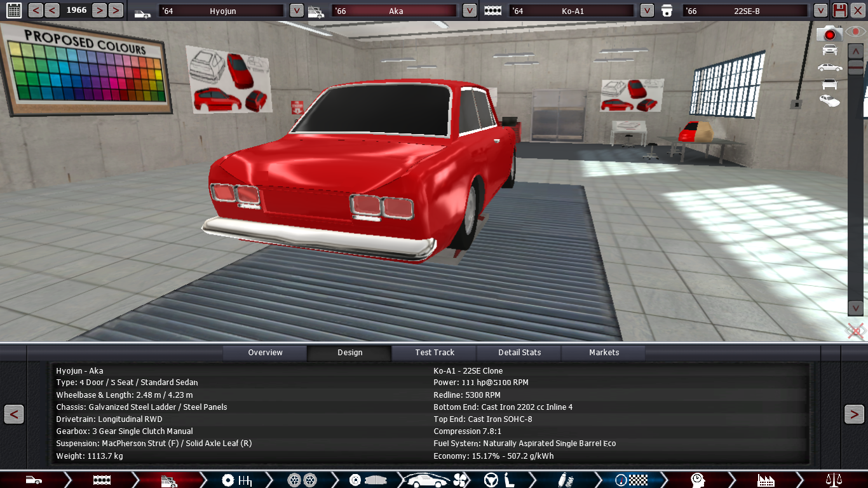Toggle the red eye visibility icon
The width and height of the screenshot is (868, 488).
(x=855, y=31)
